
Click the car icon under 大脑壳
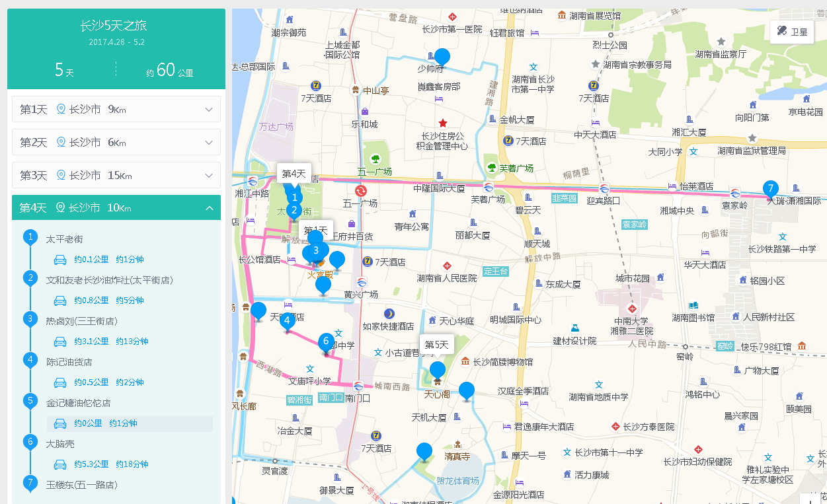60,464
